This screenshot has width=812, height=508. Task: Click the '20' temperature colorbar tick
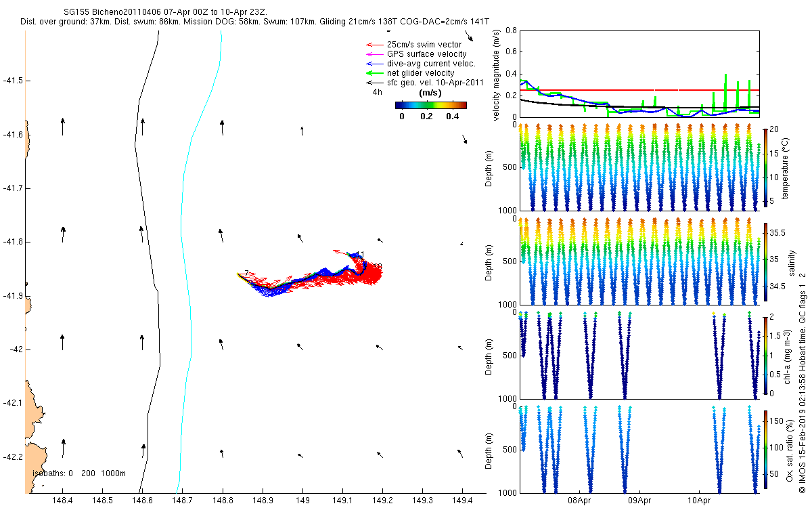coord(773,129)
